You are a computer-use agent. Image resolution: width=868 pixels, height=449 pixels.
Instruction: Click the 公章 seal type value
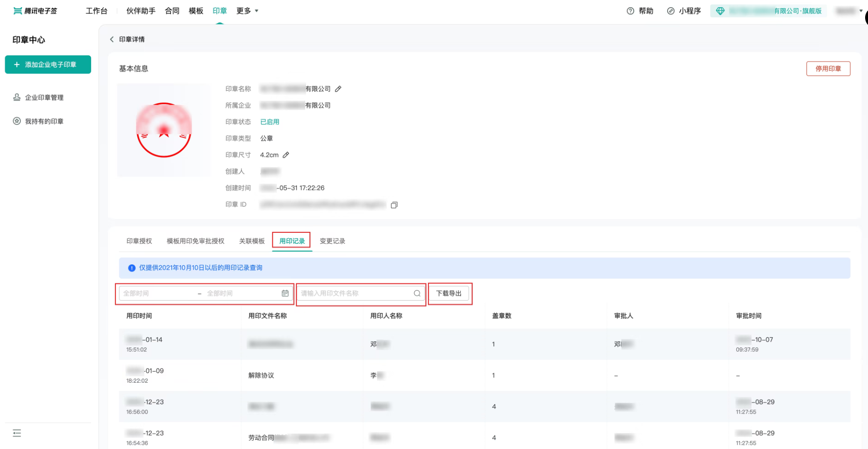tap(266, 138)
